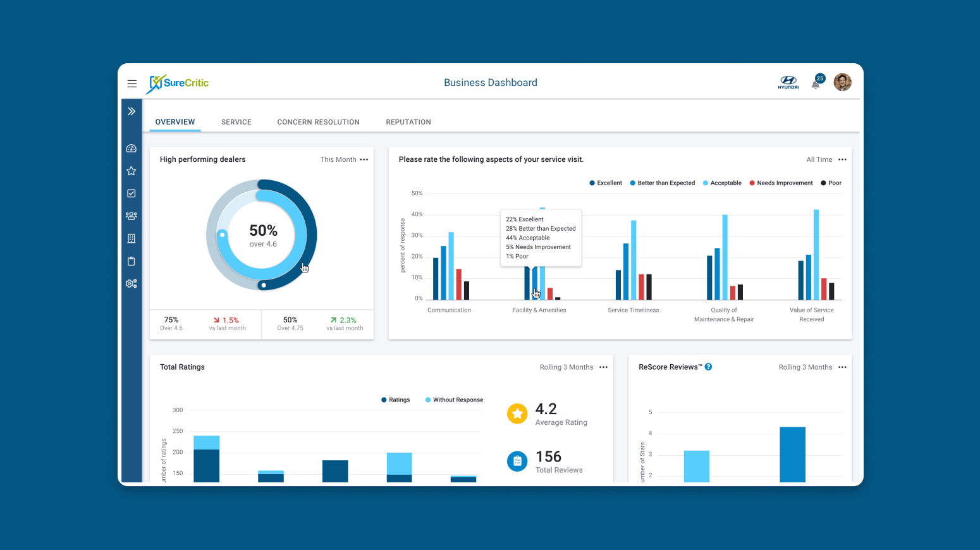Click the first stacked bar in Total Ratings
The width and height of the screenshot is (980, 550).
tap(206, 459)
